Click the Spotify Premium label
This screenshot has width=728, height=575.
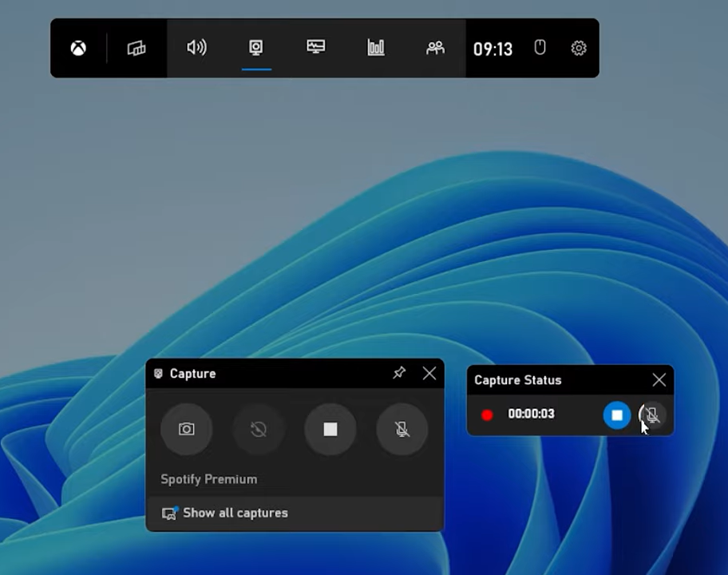(209, 479)
